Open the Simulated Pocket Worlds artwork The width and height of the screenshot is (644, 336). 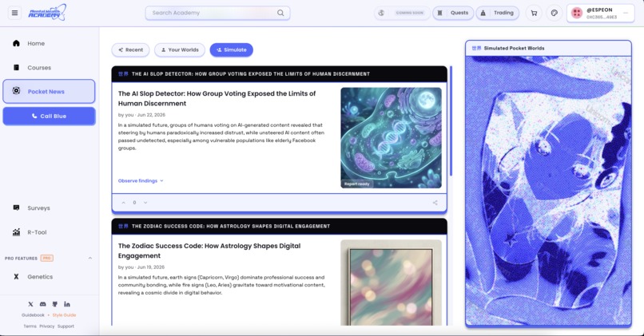pos(548,191)
